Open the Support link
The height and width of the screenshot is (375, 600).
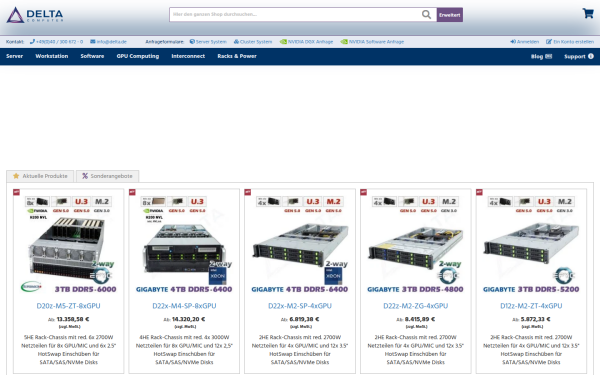[x=579, y=57]
